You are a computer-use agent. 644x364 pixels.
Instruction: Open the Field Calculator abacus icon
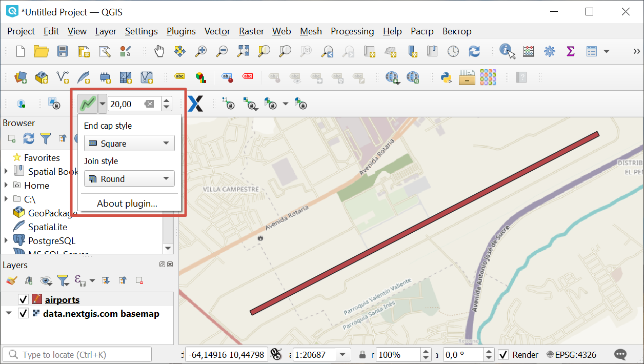529,51
